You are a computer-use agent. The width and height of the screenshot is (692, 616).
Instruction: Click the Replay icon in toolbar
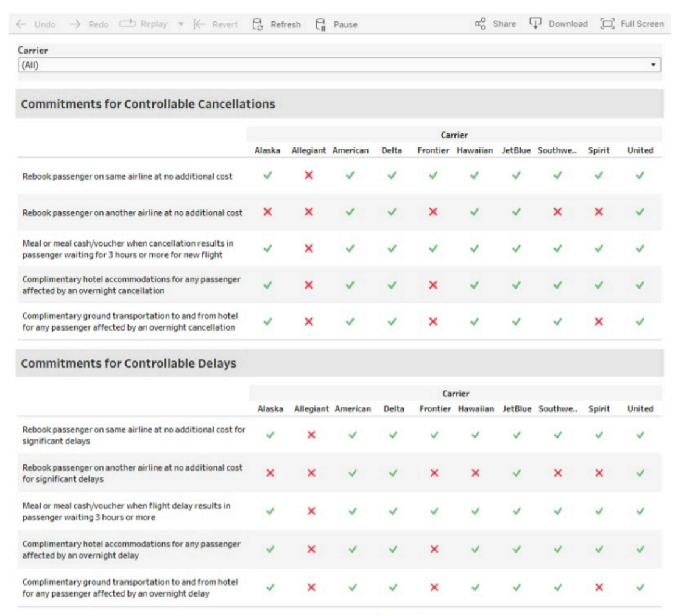(127, 24)
